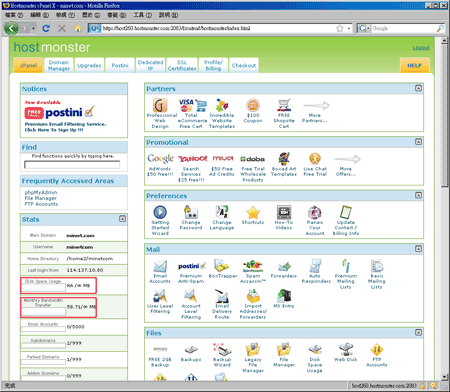This screenshot has width=450, height=392.
Task: Collapse the Files section
Action: click(x=419, y=332)
